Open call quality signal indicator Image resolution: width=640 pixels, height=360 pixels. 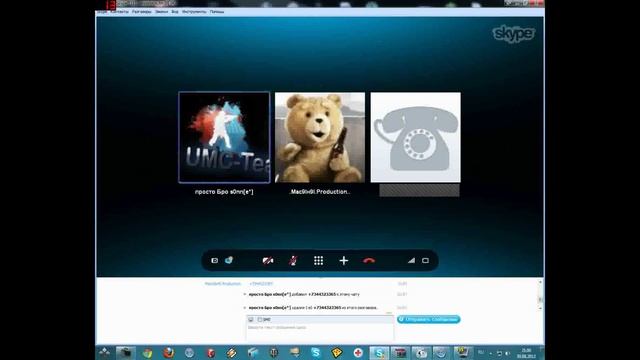click(411, 260)
